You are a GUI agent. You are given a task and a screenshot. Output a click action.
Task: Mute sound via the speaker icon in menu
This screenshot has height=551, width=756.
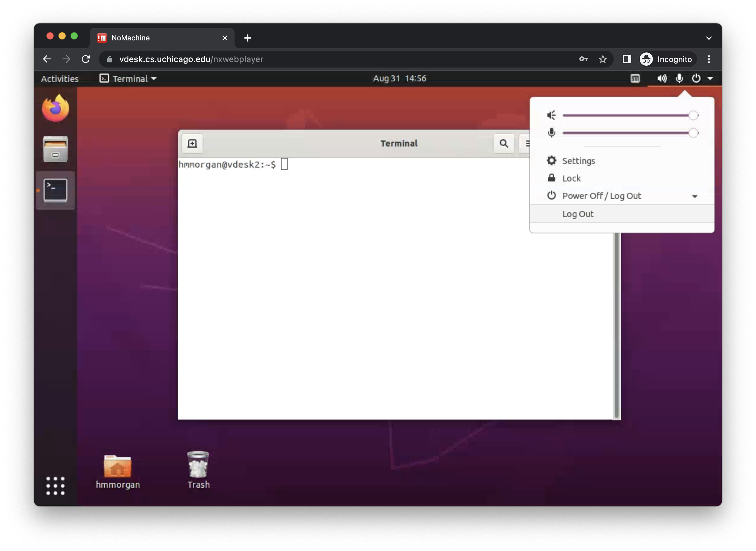tap(551, 115)
